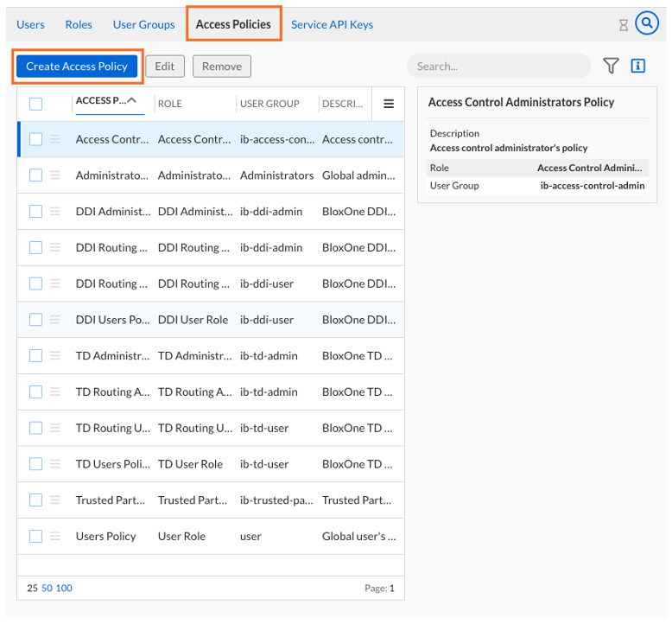The width and height of the screenshot is (672, 624).
Task: Switch to the User Groups tab
Action: coord(144,24)
